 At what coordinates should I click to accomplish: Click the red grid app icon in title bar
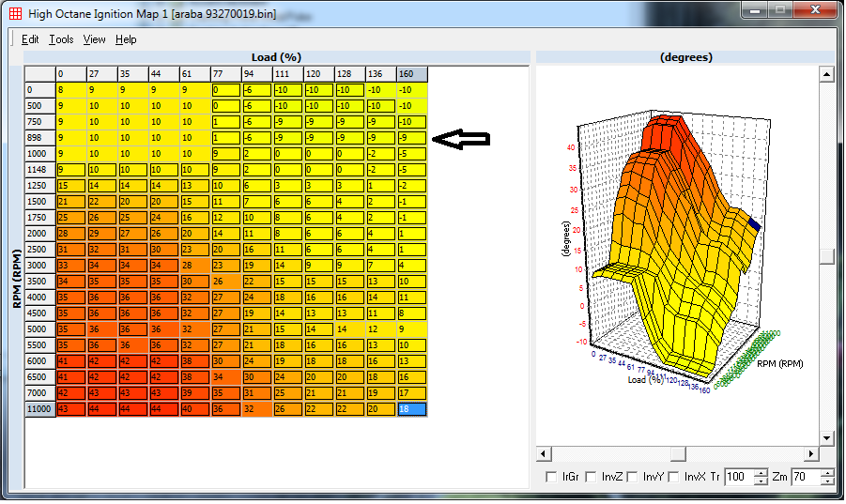pyautogui.click(x=15, y=14)
